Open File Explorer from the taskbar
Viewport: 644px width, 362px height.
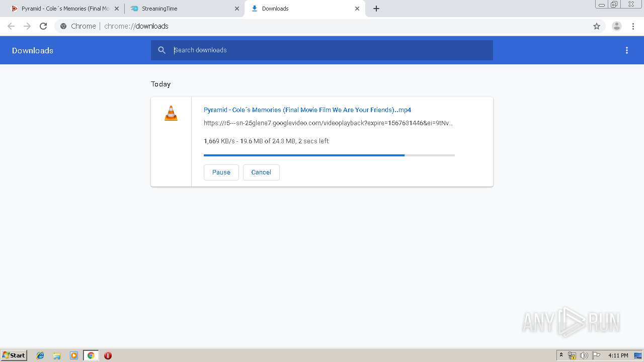(x=57, y=355)
